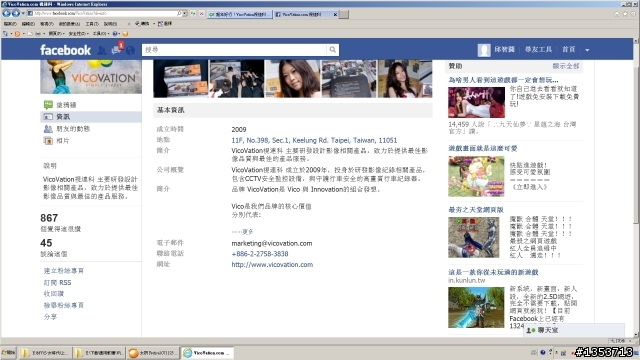640x360 pixels.
Task: Expand description with ····更多 link
Action: click(x=242, y=231)
